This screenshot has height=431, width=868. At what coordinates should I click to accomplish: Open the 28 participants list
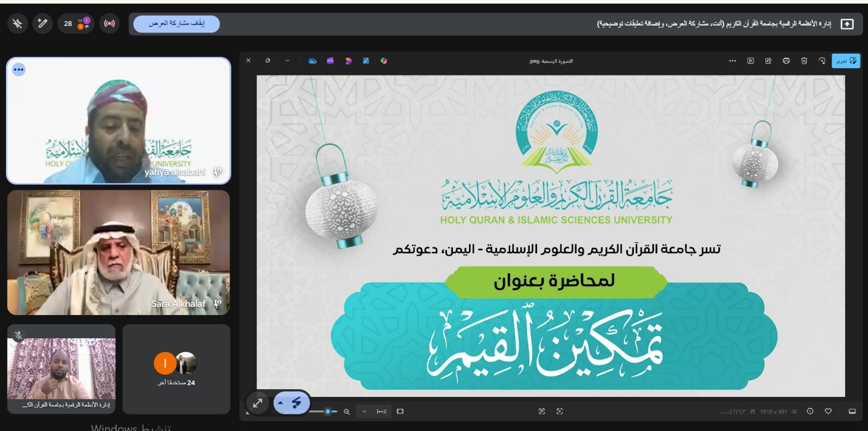point(75,24)
